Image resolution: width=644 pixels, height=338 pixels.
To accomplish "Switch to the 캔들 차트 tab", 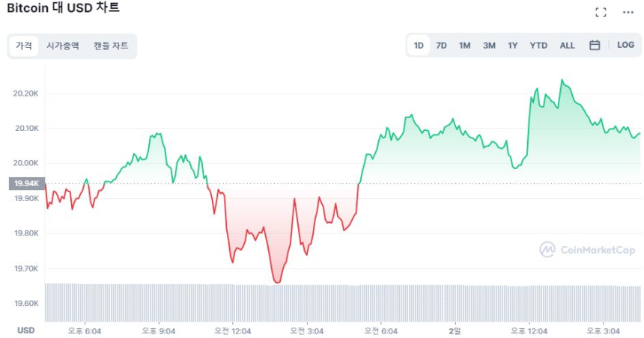I will [x=111, y=46].
